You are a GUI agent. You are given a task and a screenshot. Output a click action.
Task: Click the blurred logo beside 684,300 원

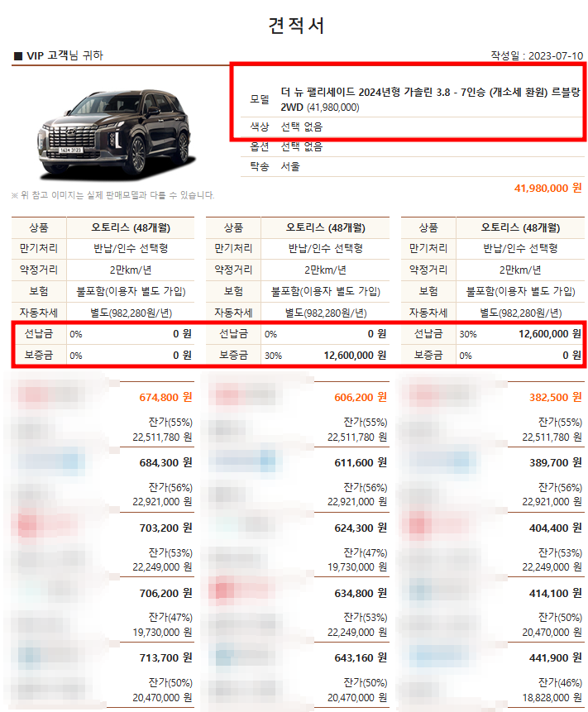(50, 461)
